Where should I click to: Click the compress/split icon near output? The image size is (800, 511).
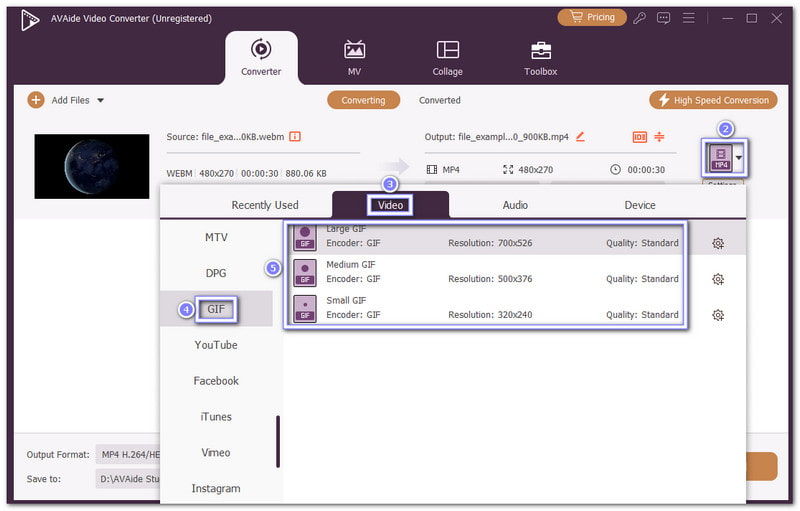click(x=659, y=137)
